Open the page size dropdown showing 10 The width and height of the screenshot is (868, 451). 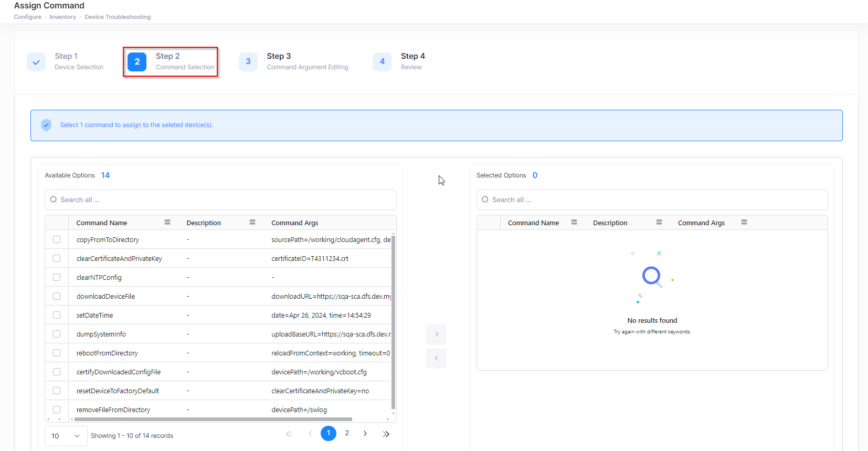(x=66, y=436)
